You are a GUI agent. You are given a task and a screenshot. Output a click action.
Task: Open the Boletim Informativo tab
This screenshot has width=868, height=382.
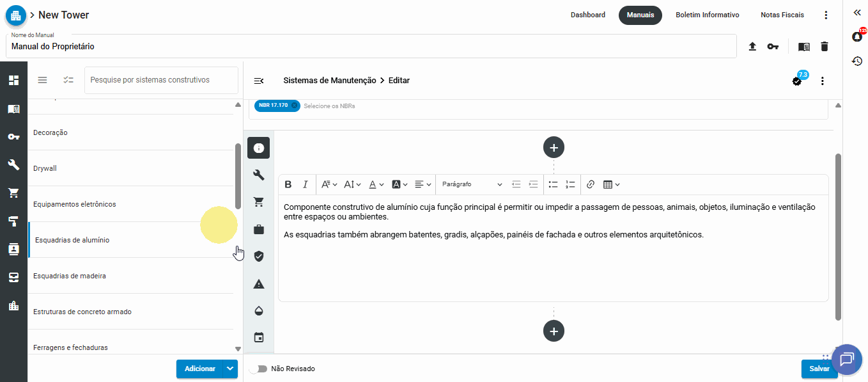707,15
